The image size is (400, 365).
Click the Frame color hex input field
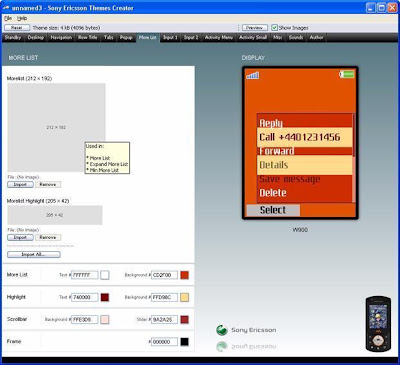(x=164, y=342)
